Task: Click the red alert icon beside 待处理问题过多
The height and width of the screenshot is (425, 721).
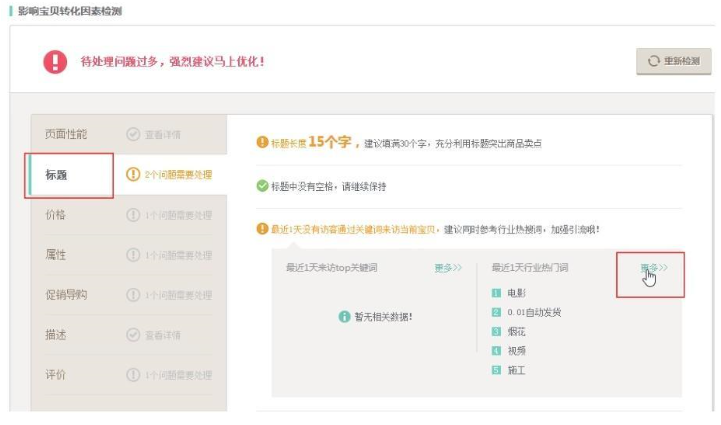Action: coord(55,62)
